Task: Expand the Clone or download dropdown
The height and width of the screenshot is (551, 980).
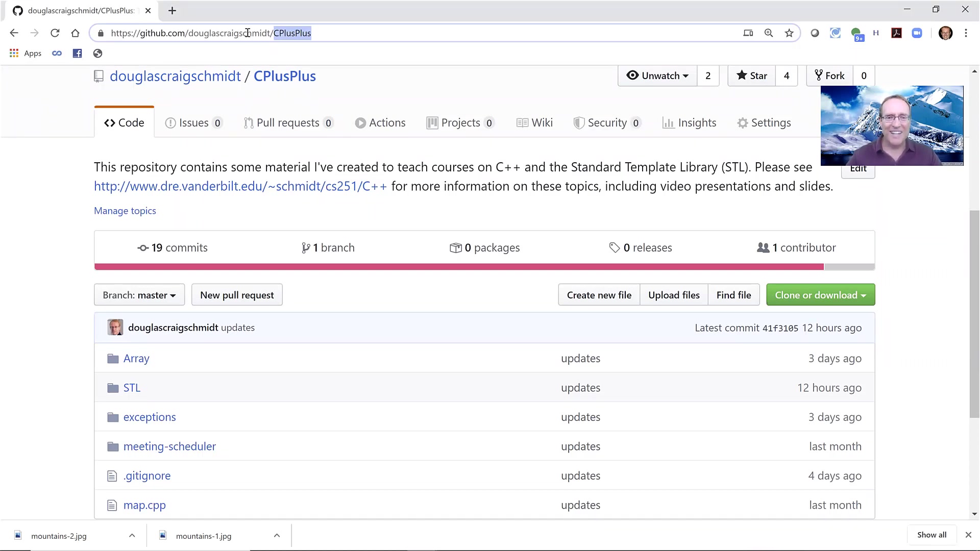Action: pos(820,295)
